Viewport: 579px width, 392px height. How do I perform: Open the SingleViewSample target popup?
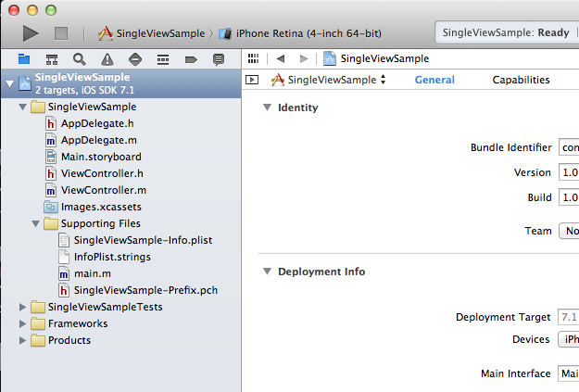[328, 80]
